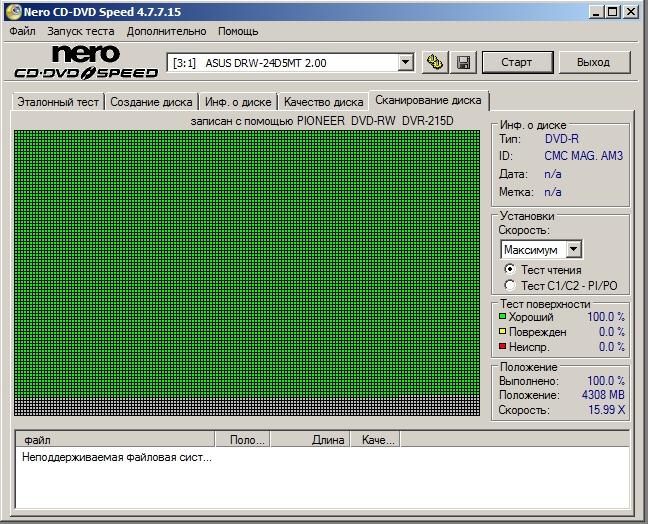Select the Неподдерживаемая файловая сист... row
Viewport: 648px width, 524px height.
click(x=117, y=457)
